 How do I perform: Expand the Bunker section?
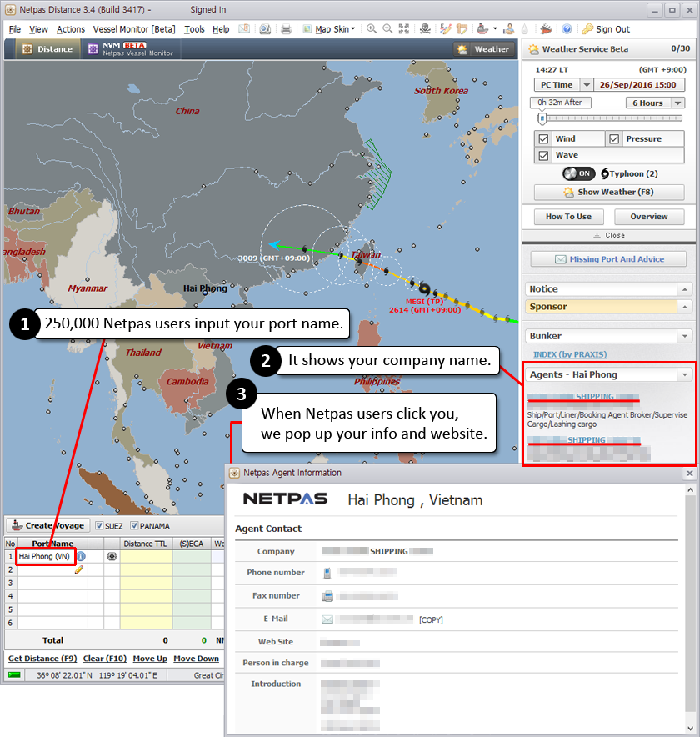pyautogui.click(x=685, y=336)
